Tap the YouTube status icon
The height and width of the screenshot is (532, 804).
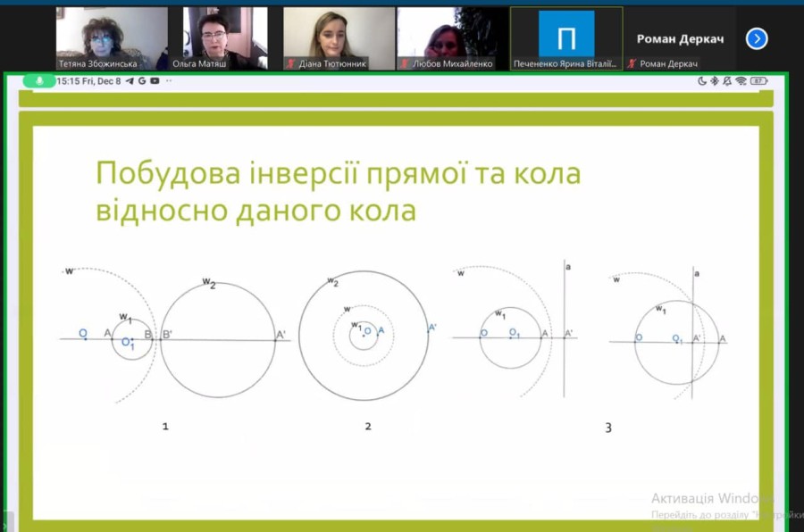click(155, 81)
